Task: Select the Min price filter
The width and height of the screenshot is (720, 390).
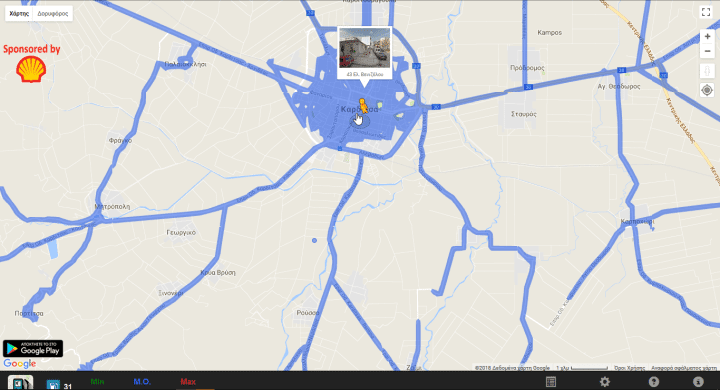Action: coord(97,382)
